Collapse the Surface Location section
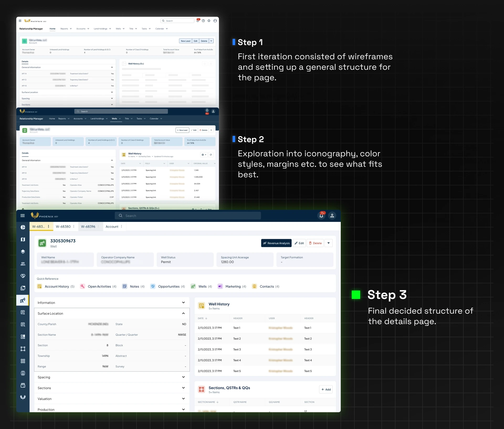This screenshot has height=429, width=504. click(x=112, y=313)
